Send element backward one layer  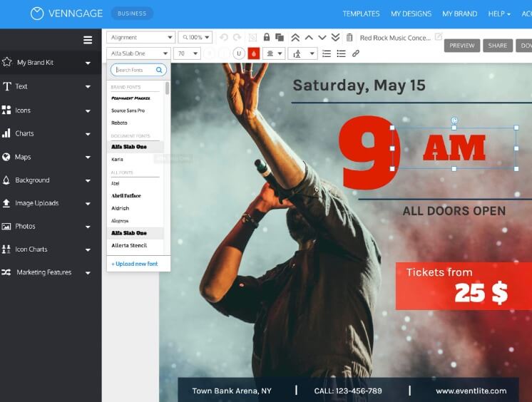pos(322,37)
